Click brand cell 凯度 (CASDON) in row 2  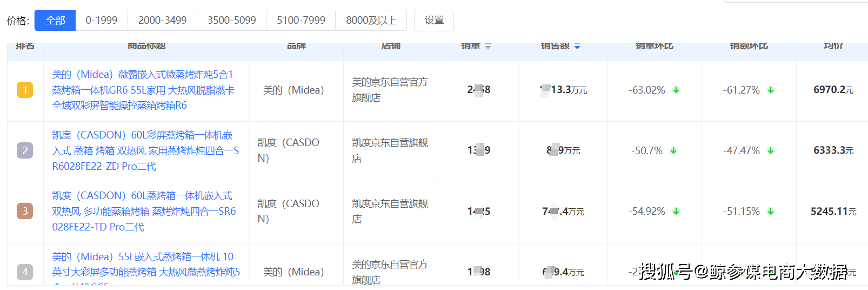coord(289,150)
